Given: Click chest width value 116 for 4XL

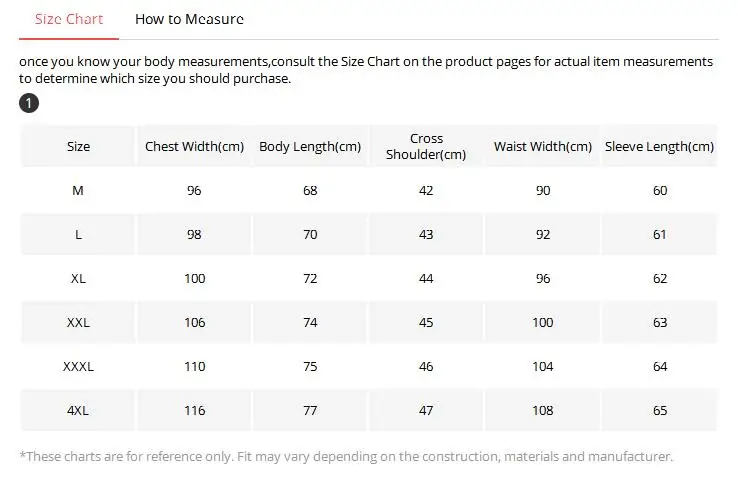Looking at the screenshot, I should (x=194, y=410).
